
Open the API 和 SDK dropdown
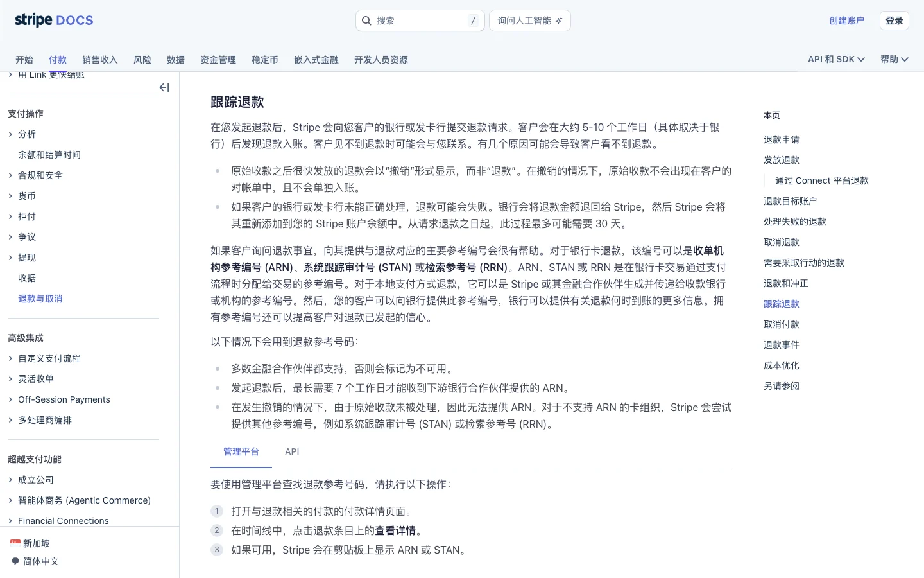[836, 59]
